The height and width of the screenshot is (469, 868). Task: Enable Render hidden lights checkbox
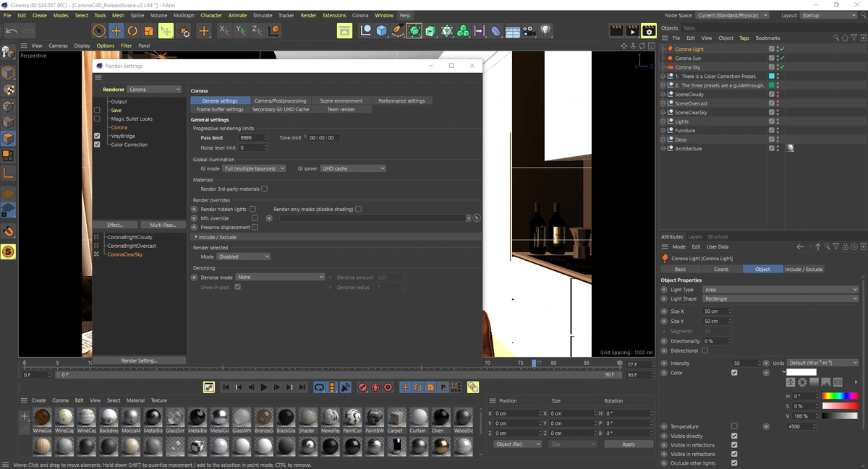tap(252, 209)
